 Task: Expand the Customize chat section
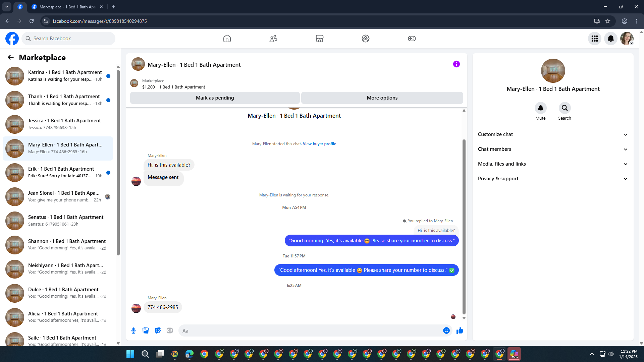553,134
